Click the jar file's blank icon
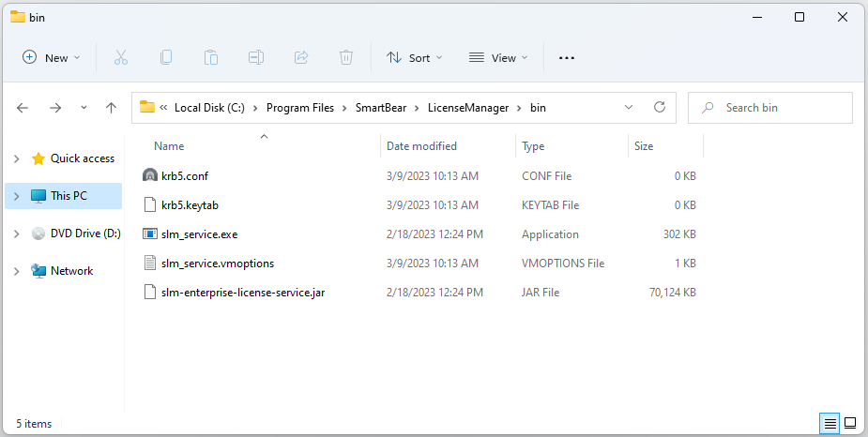The image size is (868, 437). tap(150, 292)
